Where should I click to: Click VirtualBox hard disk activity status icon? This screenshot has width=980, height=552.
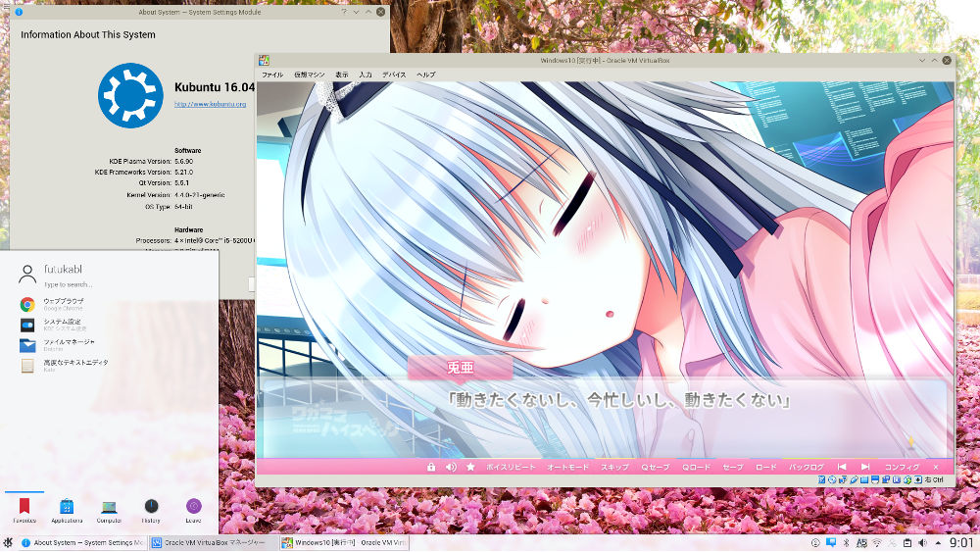pyautogui.click(x=822, y=479)
